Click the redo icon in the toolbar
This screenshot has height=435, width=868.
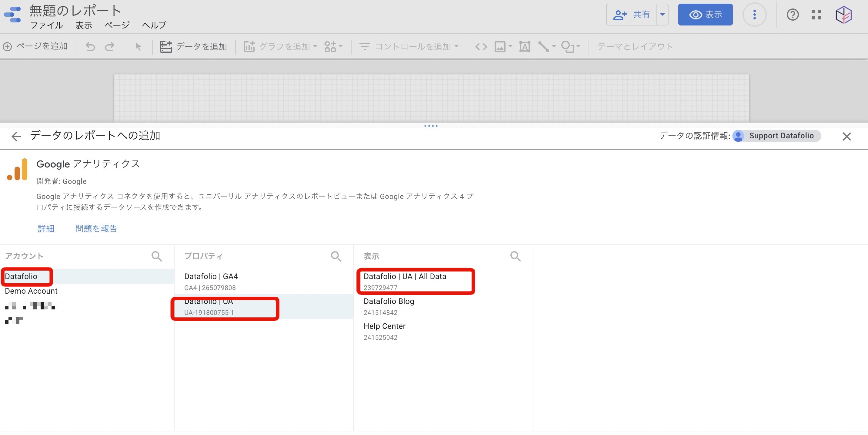109,47
